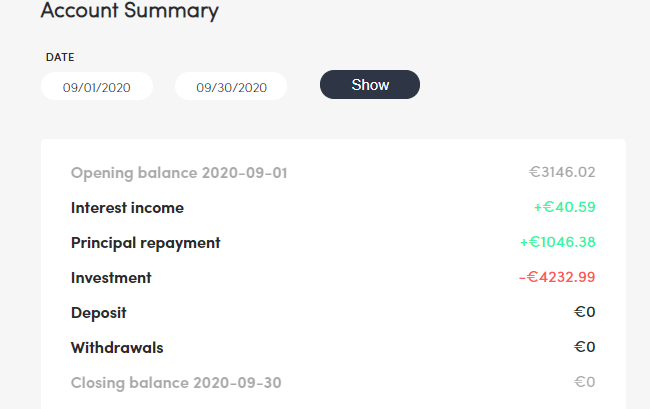Click the opening balance amount €3146.02
The height and width of the screenshot is (409, 650).
[x=562, y=173]
